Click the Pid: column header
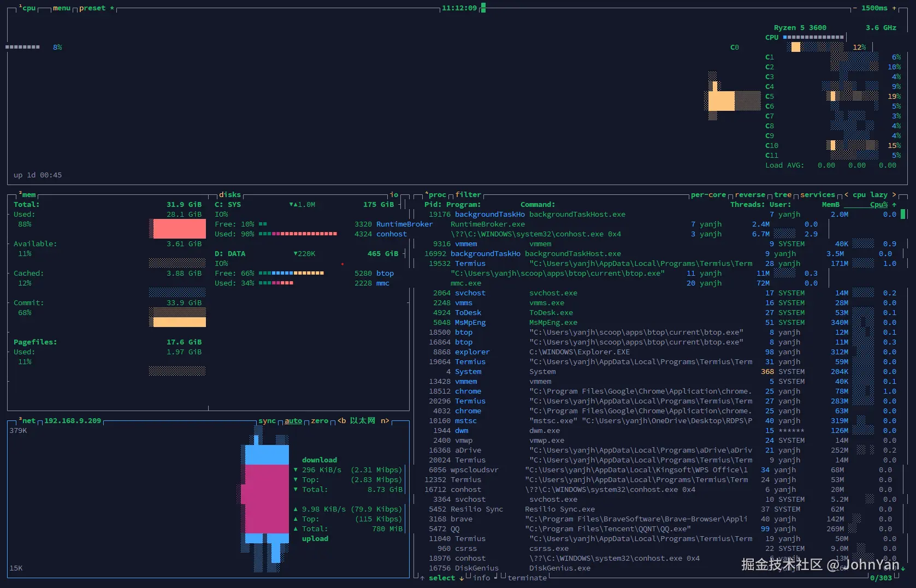916x588 pixels. click(433, 205)
